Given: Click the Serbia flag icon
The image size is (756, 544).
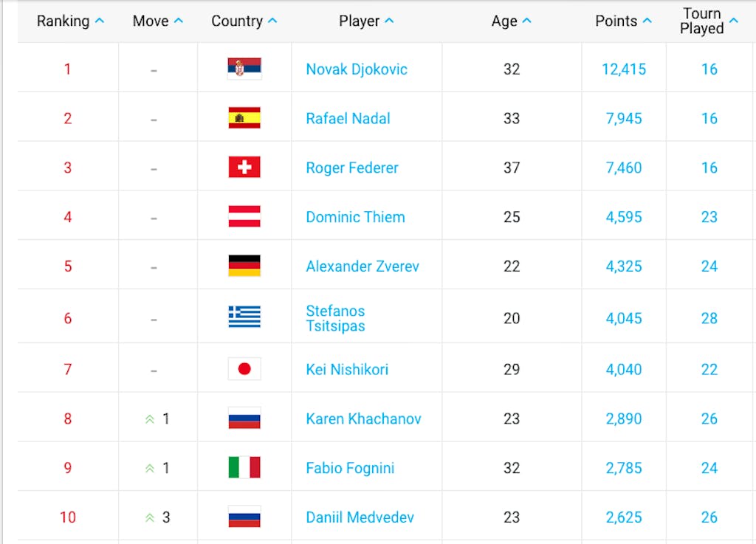Looking at the screenshot, I should pyautogui.click(x=244, y=69).
